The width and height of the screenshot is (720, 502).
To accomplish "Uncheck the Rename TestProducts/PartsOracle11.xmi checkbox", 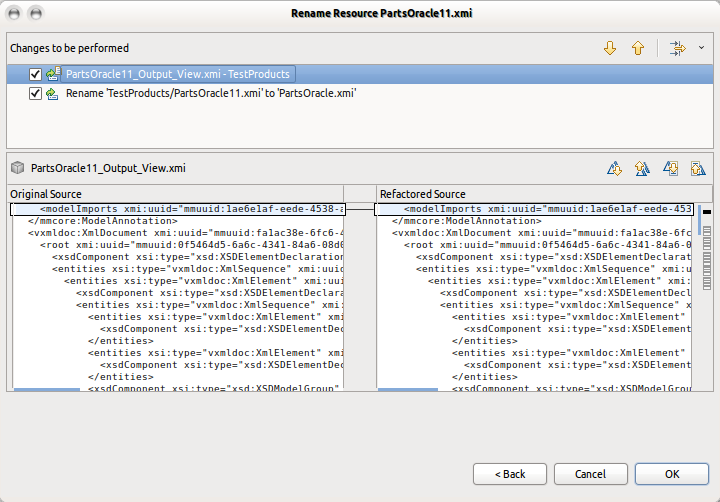I will [36, 93].
